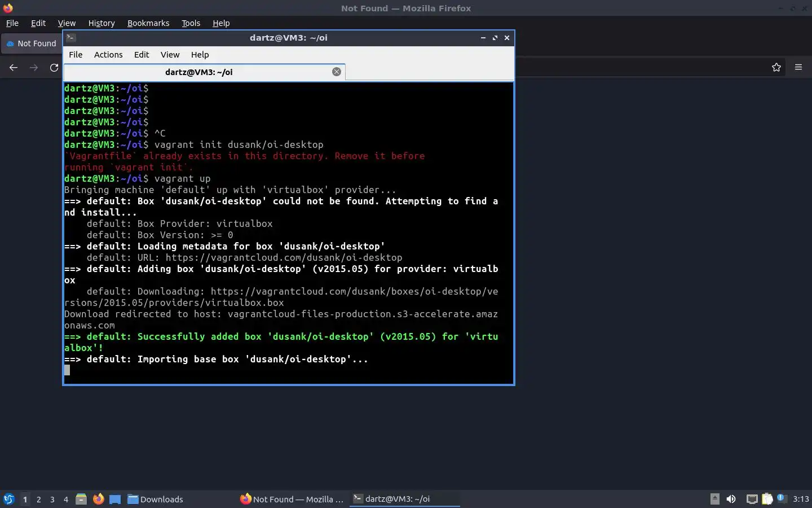Click the 'Loading metadata for box' line
This screenshot has height=508, width=812.
[x=224, y=246]
